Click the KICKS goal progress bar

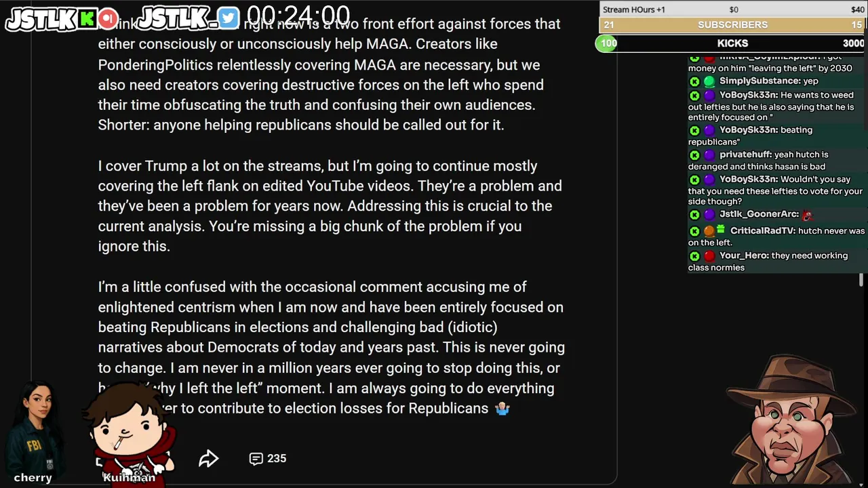tap(732, 43)
